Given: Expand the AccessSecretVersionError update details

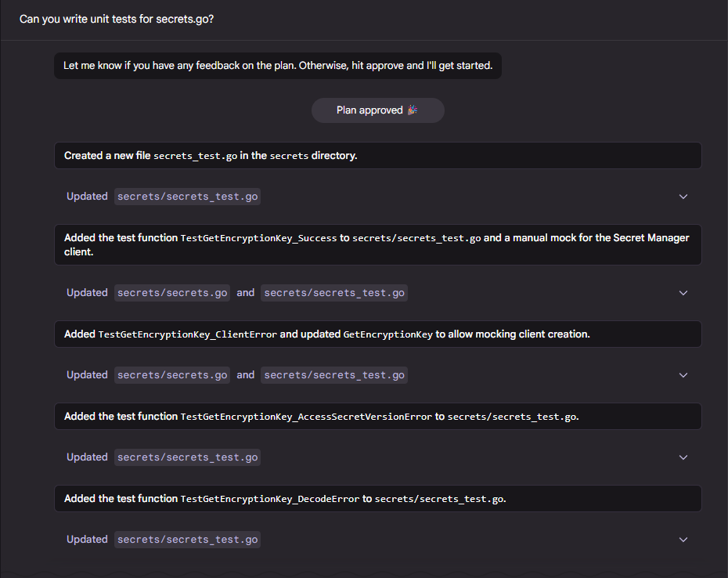Looking at the screenshot, I should click(683, 457).
